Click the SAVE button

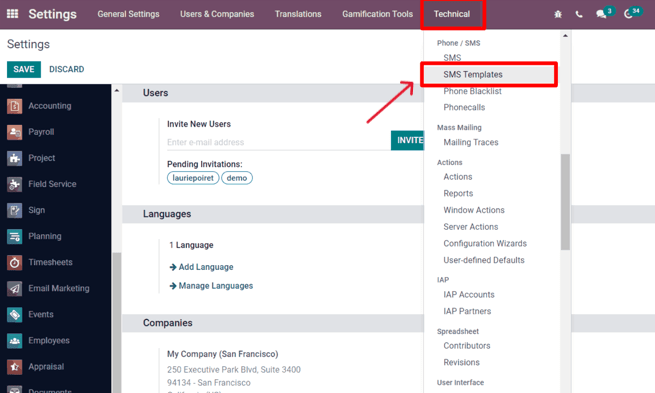[24, 69]
